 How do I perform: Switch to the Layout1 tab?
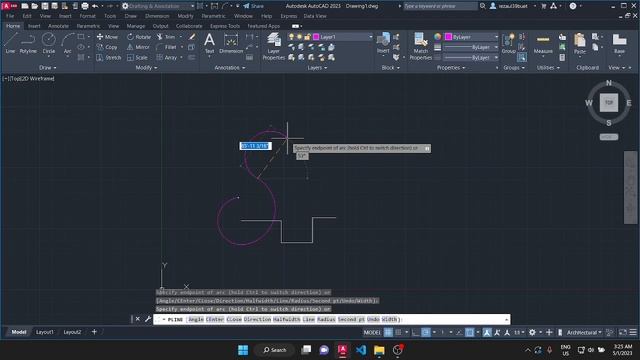pos(44,332)
